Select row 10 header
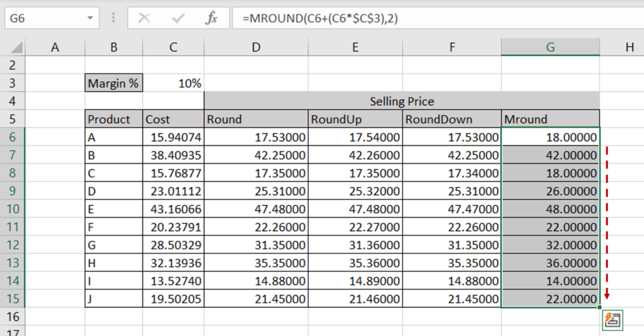This screenshot has height=336, width=644. click(13, 209)
